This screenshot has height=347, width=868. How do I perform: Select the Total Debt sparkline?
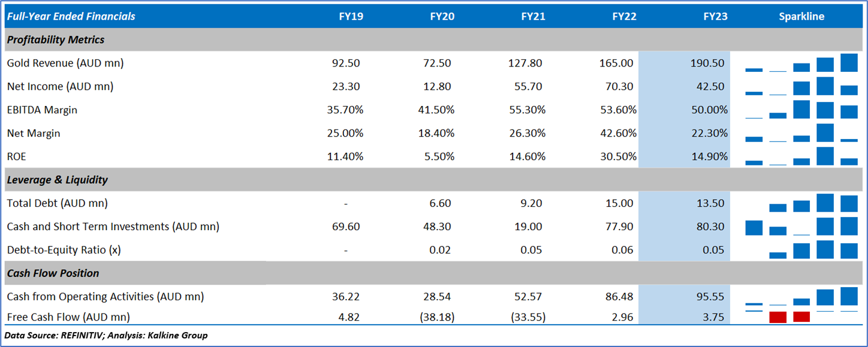coord(801,203)
